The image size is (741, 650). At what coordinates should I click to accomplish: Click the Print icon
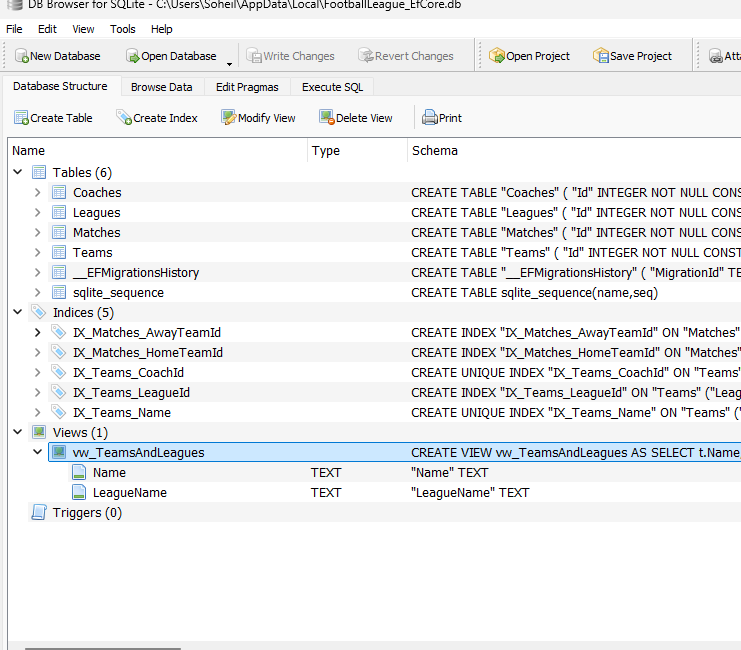click(x=430, y=117)
